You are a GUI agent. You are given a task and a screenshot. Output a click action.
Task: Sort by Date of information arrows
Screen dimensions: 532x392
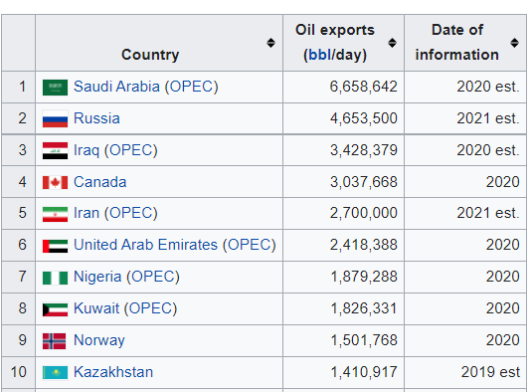[x=514, y=43]
